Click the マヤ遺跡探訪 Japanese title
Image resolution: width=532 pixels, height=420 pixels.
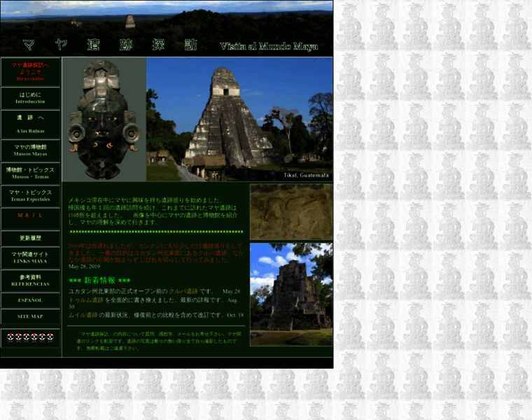click(110, 45)
